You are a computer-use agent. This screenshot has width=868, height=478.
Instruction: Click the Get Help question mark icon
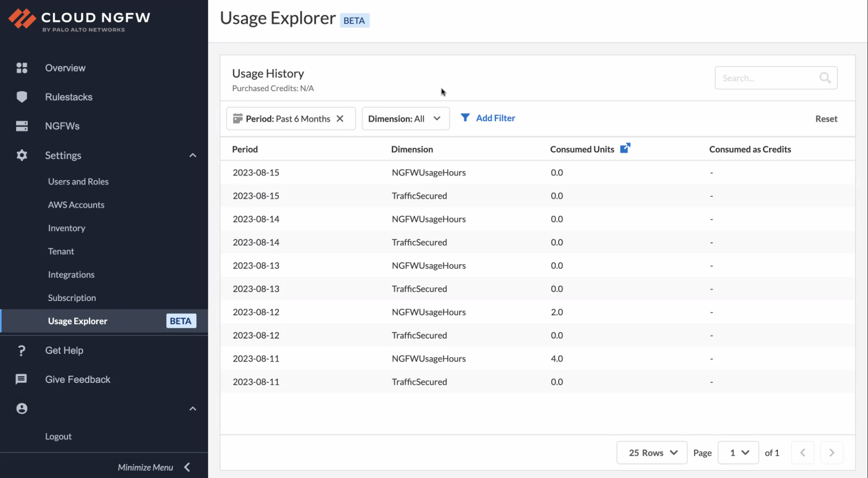(21, 351)
